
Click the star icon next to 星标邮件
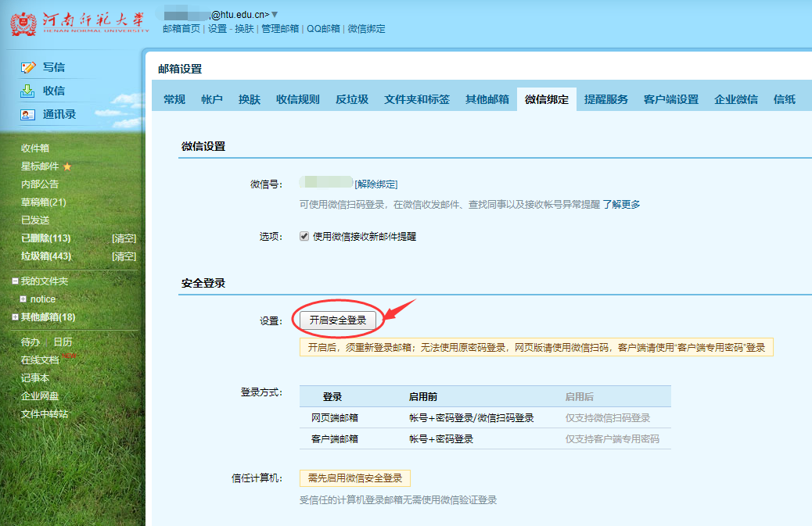(x=67, y=166)
